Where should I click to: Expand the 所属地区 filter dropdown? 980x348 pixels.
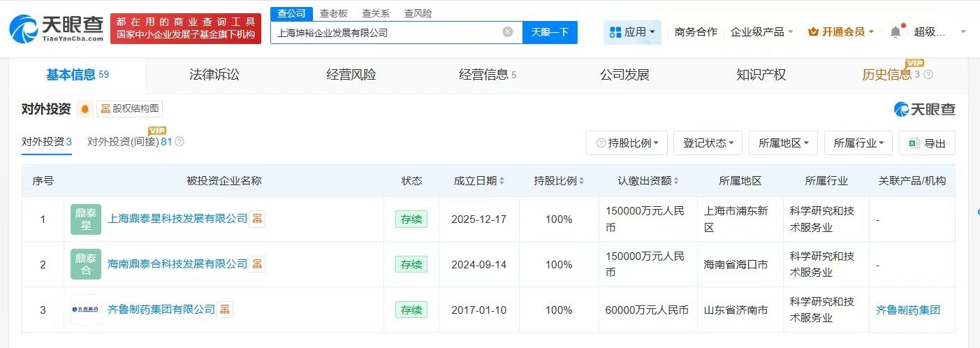[783, 143]
